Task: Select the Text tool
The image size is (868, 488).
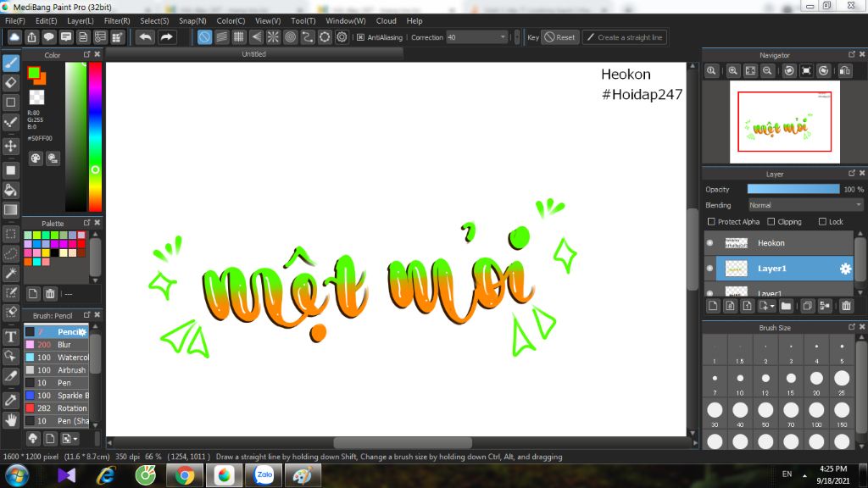Action: (10, 336)
